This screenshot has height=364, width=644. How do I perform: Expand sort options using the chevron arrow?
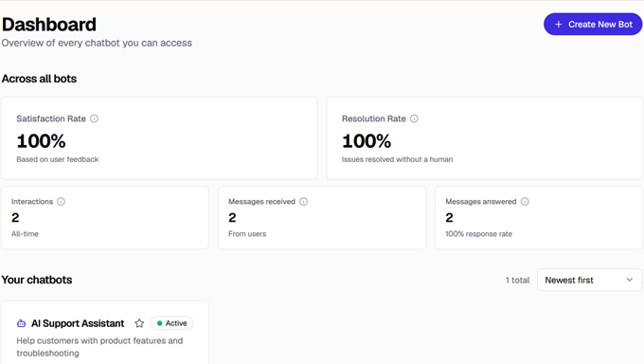[x=629, y=280]
